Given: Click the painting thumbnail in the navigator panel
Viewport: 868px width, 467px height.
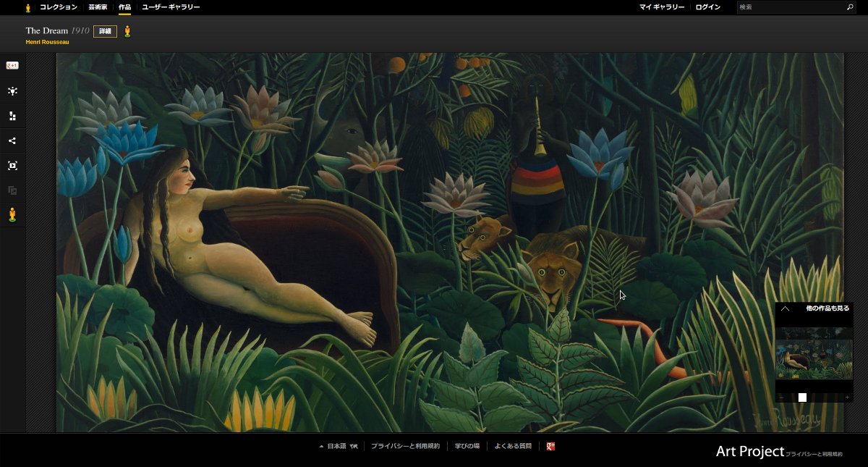Looking at the screenshot, I should coord(814,353).
